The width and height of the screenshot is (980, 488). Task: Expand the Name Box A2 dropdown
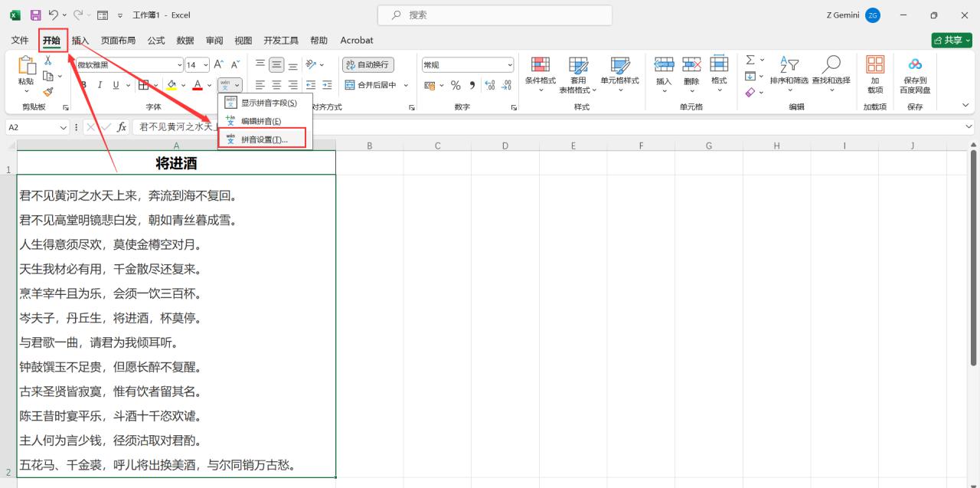pos(64,127)
